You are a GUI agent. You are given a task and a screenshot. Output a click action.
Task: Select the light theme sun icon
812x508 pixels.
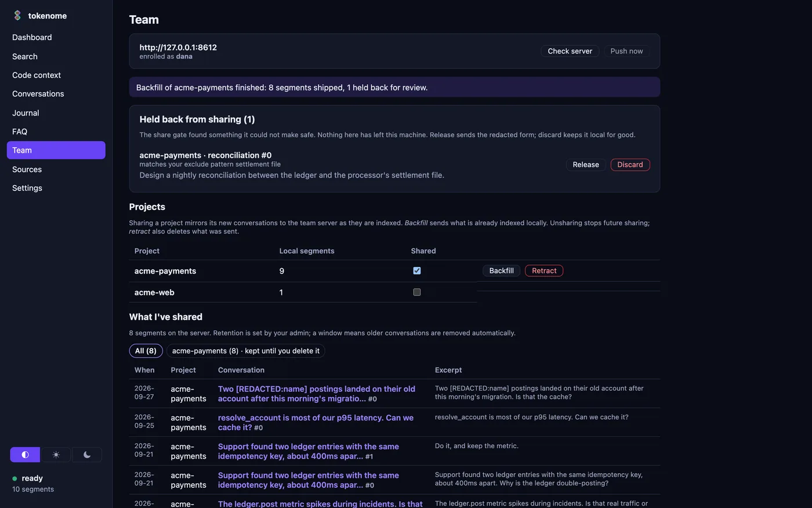click(x=56, y=455)
